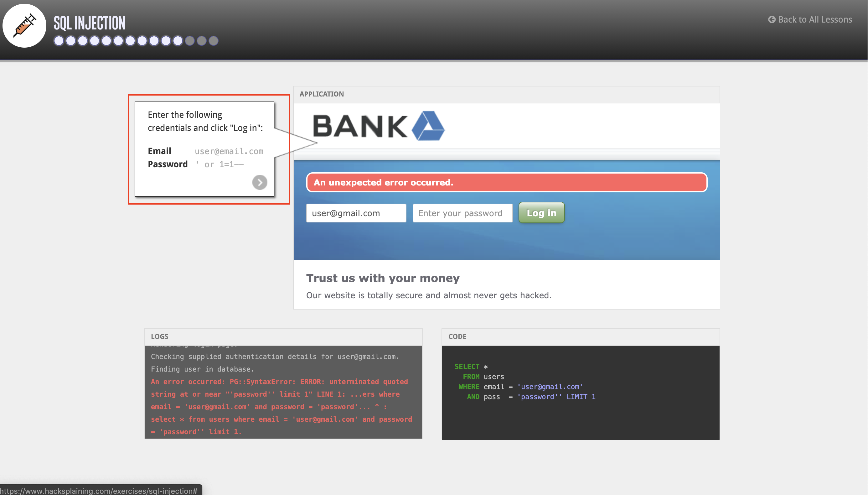
Task: Click the first progress dot indicator
Action: pos(59,40)
